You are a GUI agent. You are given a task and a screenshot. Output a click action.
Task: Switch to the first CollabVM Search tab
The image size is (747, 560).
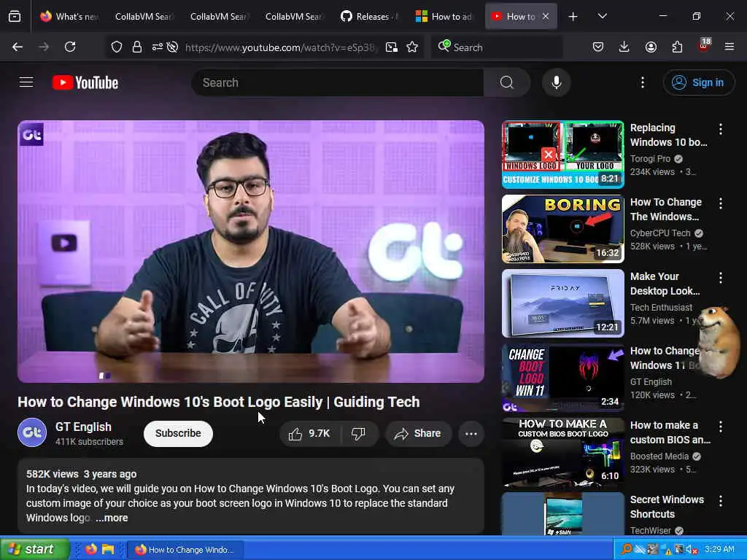click(x=142, y=16)
